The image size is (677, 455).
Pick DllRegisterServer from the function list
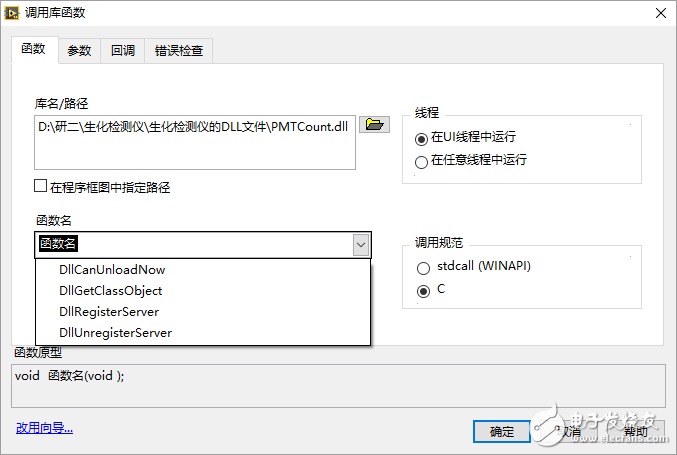click(x=109, y=312)
